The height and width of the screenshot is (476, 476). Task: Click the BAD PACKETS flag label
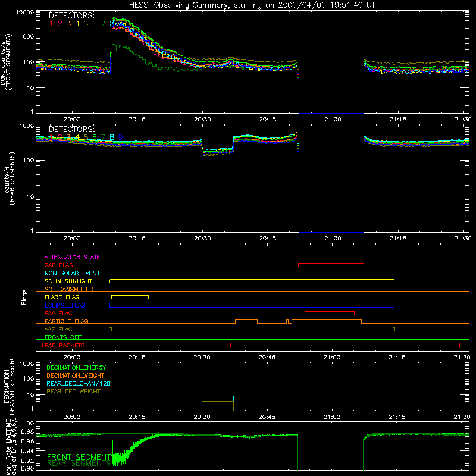(x=64, y=345)
